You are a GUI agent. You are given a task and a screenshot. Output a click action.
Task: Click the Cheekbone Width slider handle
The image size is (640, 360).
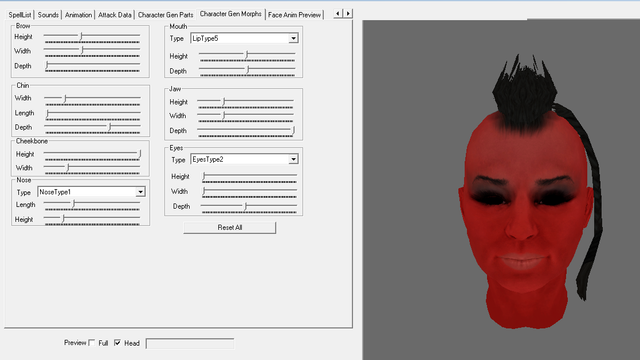tap(68, 168)
